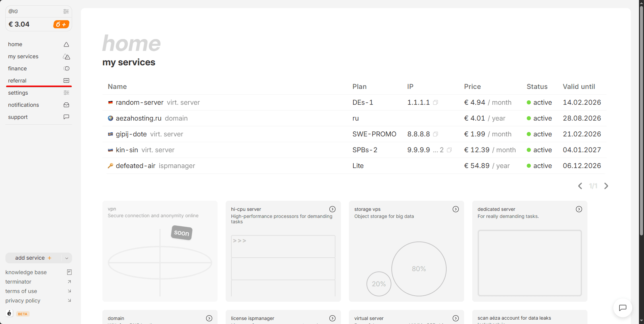
Task: Open the finance menu item
Action: pyautogui.click(x=18, y=68)
